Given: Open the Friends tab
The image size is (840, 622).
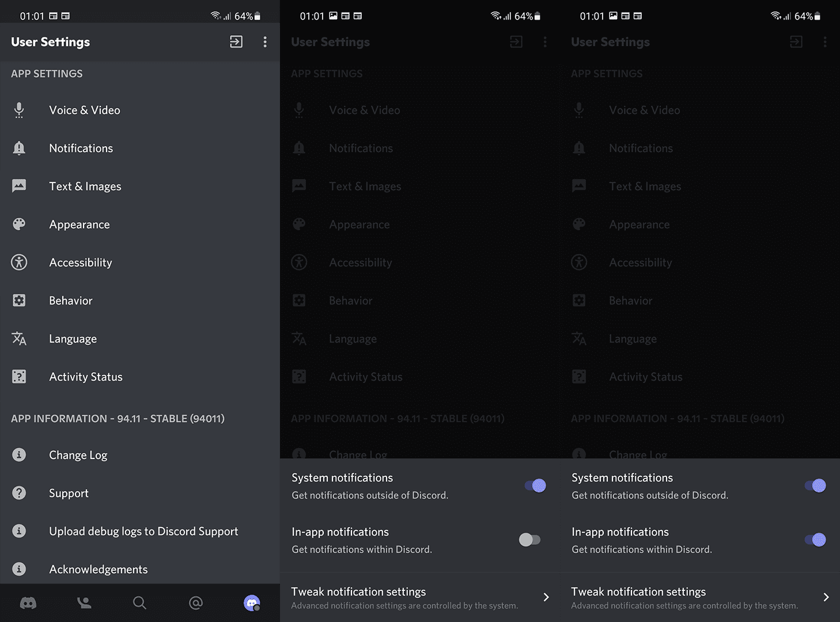Looking at the screenshot, I should [84, 603].
